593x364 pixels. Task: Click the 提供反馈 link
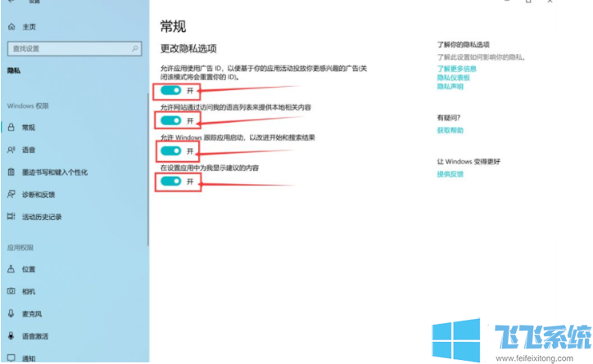450,174
